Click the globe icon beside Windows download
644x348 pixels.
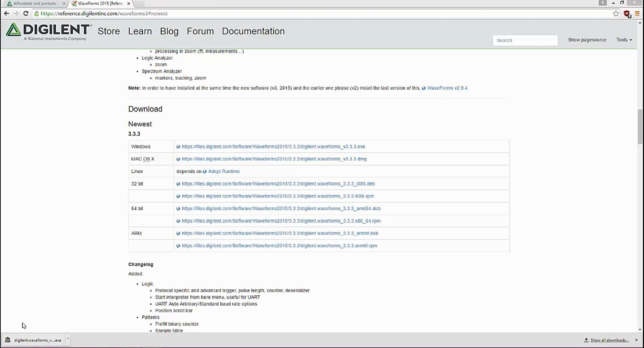point(178,147)
